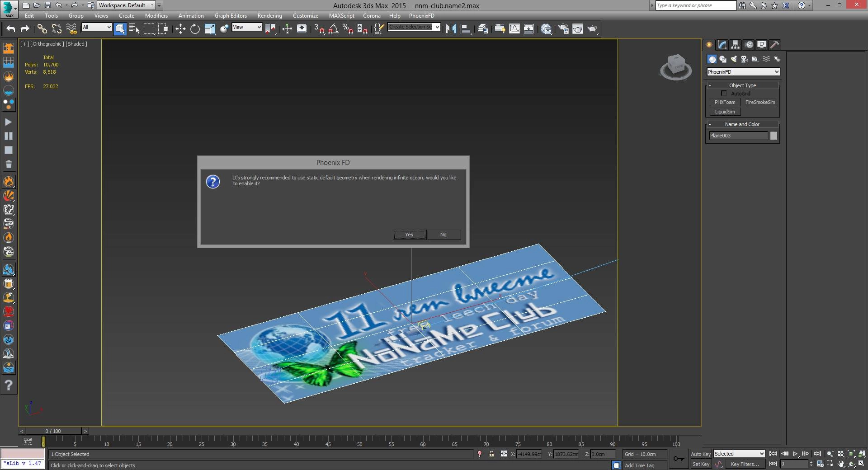The width and height of the screenshot is (868, 470).
Task: Click Yes in the Phoenix FD dialog
Action: 409,235
